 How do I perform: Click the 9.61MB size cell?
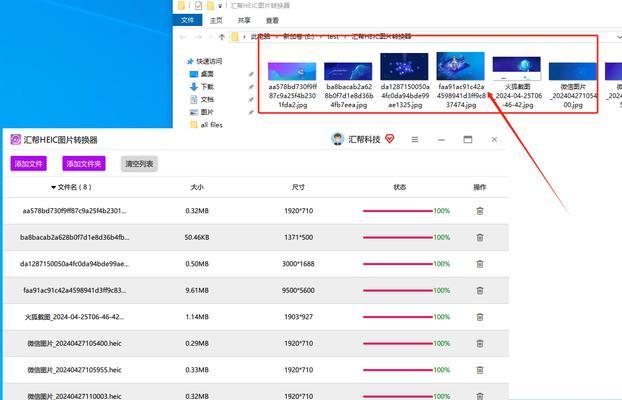(x=197, y=290)
